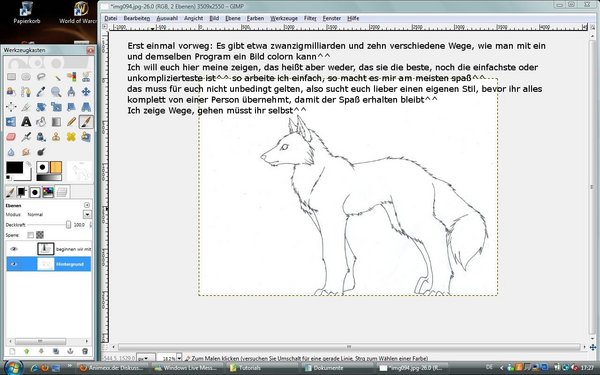Screen dimensions: 600x375
Task: Open the Filter menu
Action: coord(310,18)
